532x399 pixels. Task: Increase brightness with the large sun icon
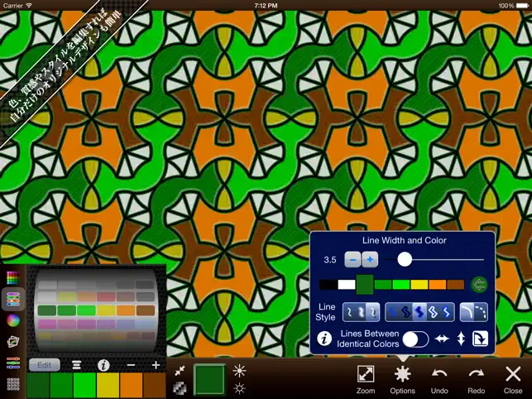240,371
